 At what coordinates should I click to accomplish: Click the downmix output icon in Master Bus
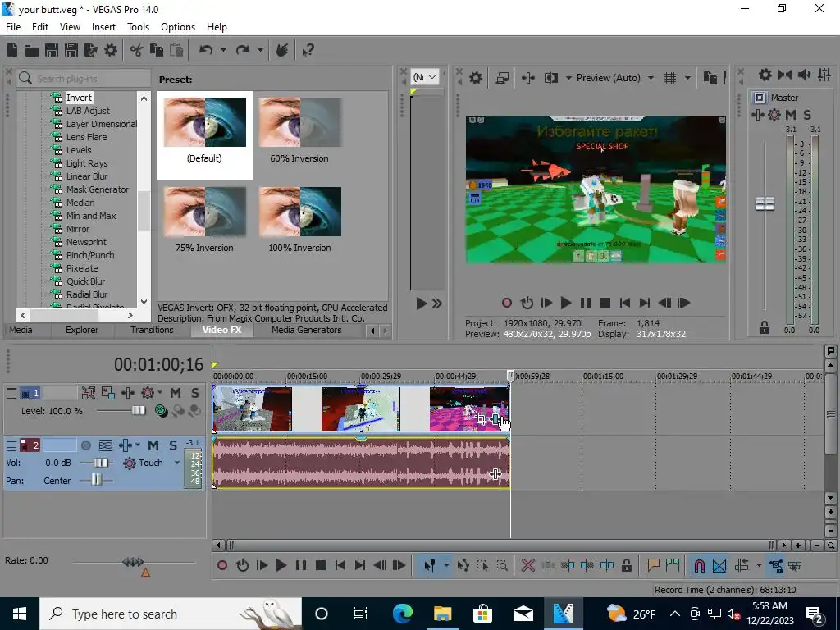(785, 75)
